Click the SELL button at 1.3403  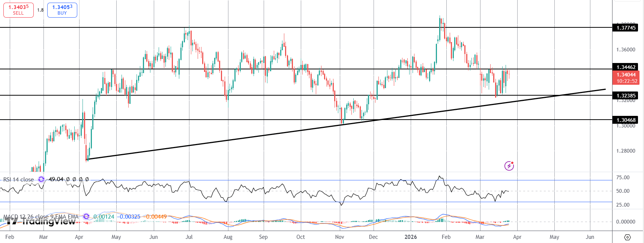coord(18,10)
